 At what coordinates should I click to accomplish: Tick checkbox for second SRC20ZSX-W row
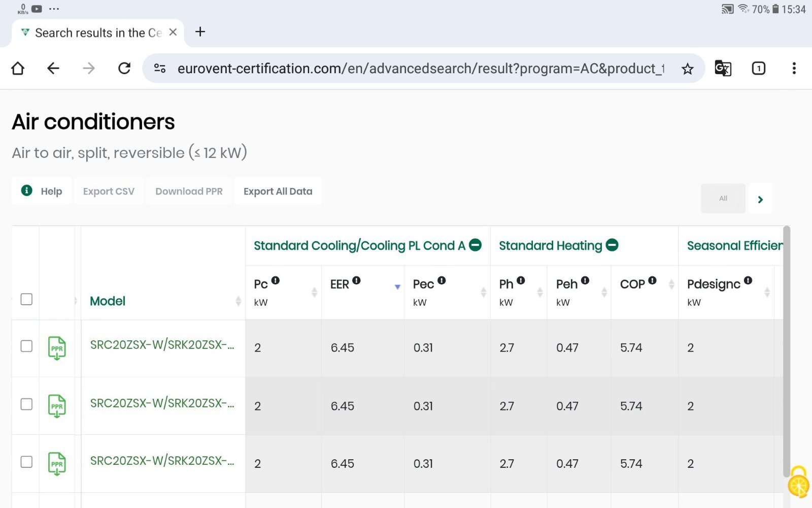[x=26, y=404]
